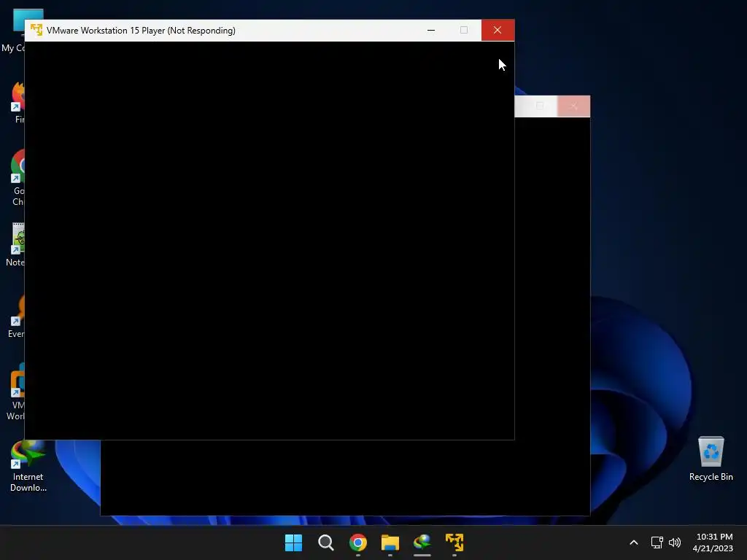This screenshot has width=747, height=560.
Task: Open Google Chrome from the taskbar
Action: point(358,542)
